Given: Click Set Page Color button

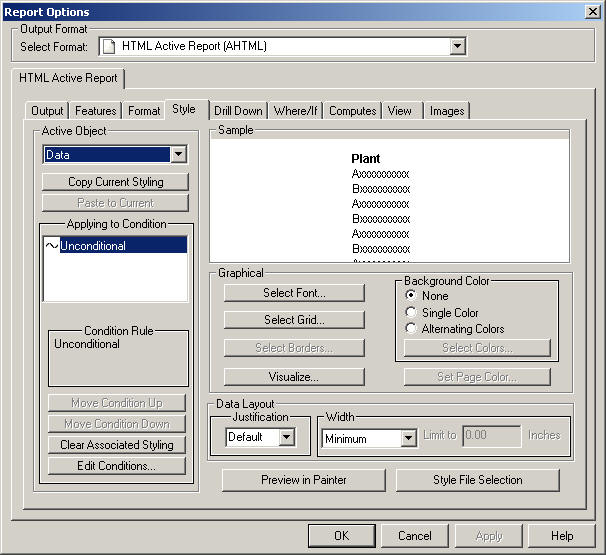Looking at the screenshot, I should click(x=477, y=377).
